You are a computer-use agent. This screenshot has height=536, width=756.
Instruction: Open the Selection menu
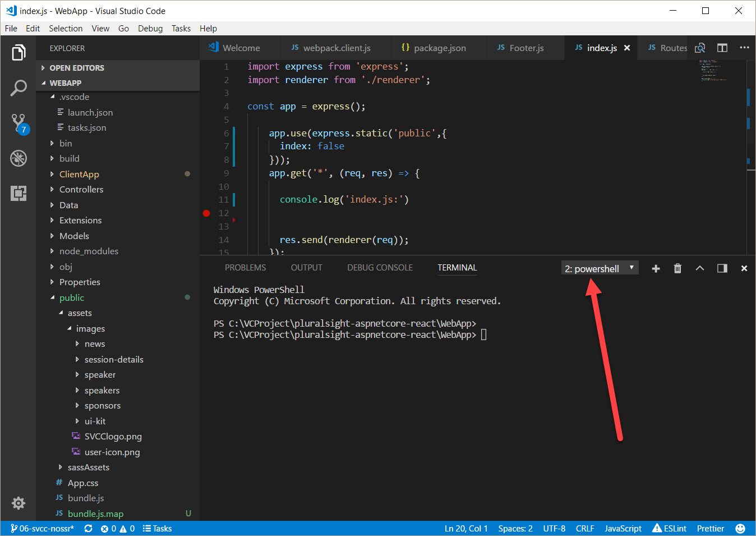66,29
